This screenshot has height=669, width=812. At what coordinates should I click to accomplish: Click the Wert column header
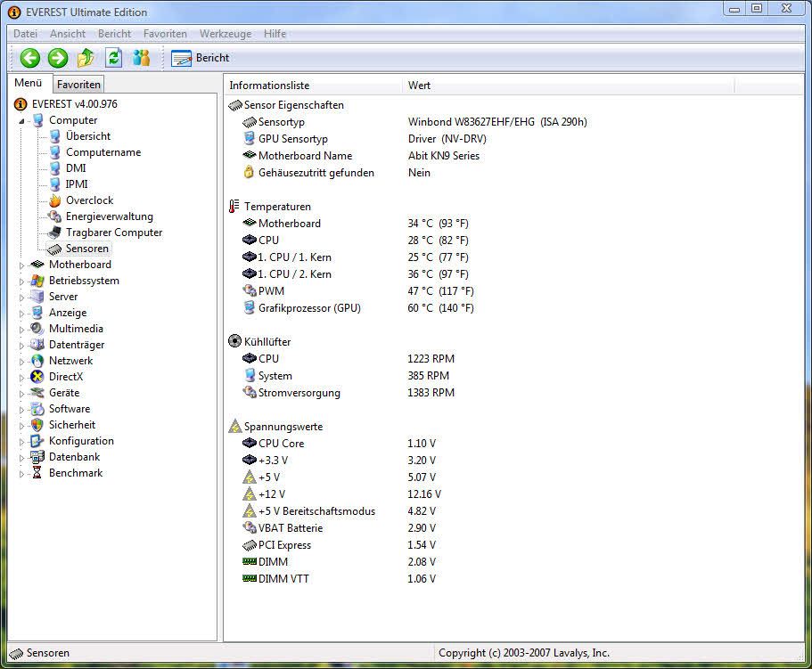568,86
